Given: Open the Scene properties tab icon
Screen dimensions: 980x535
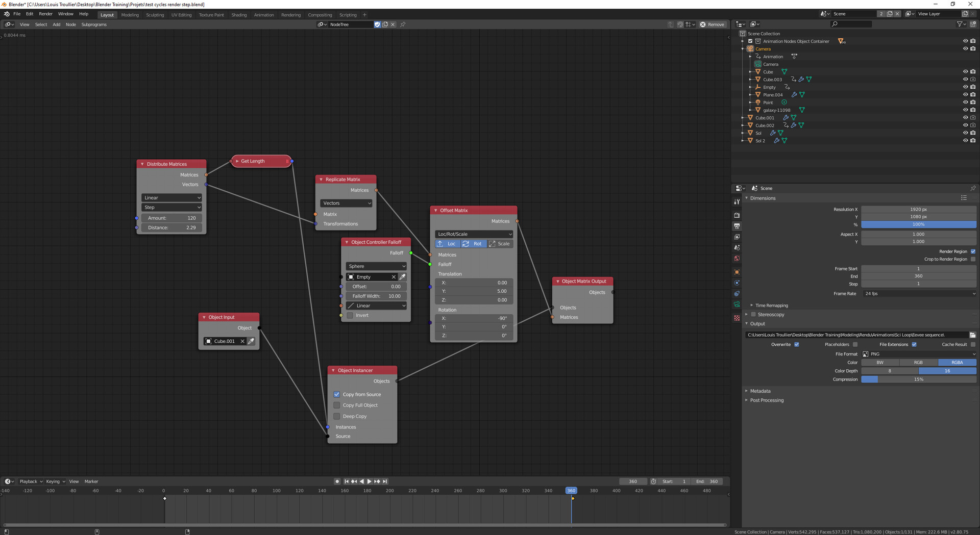Looking at the screenshot, I should [737, 247].
